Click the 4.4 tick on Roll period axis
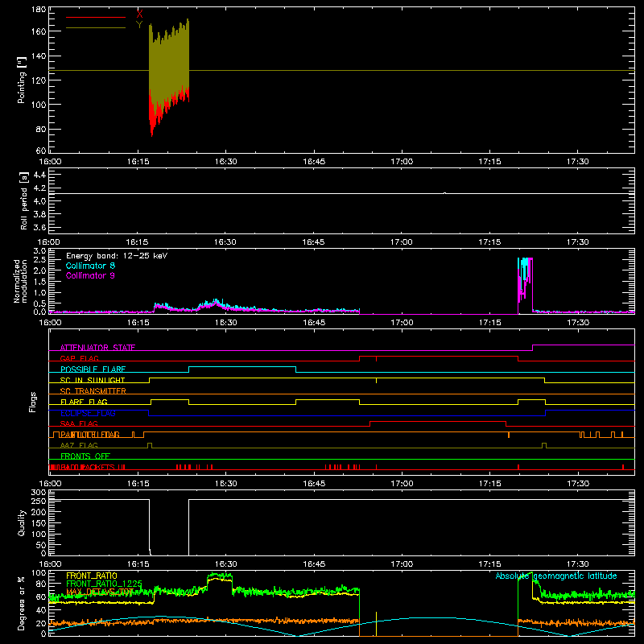 39,175
